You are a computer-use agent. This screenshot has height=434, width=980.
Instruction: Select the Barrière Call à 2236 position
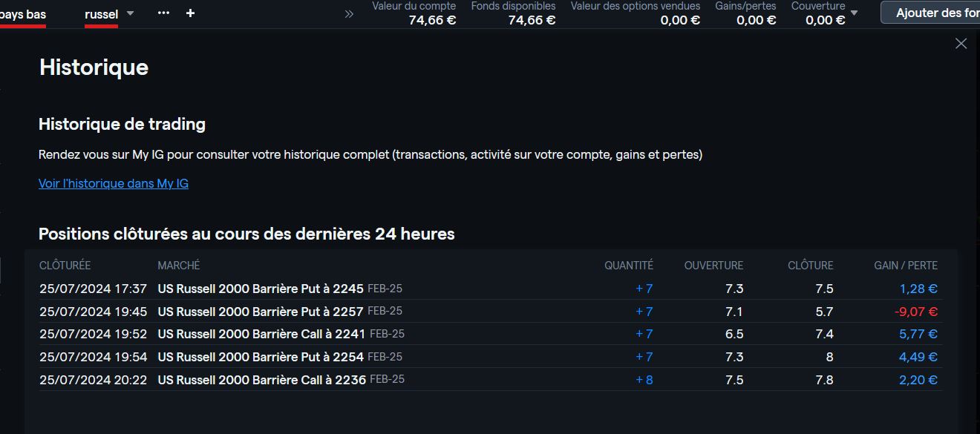coord(261,380)
